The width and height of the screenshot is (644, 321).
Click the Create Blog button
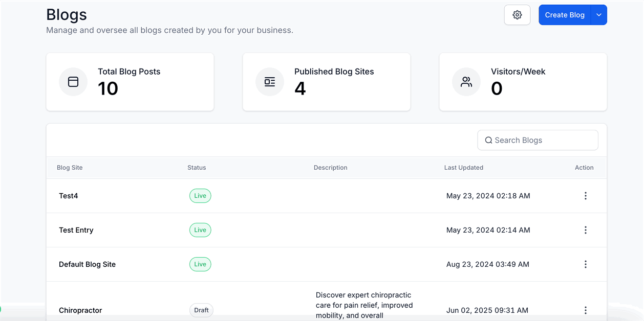(565, 15)
